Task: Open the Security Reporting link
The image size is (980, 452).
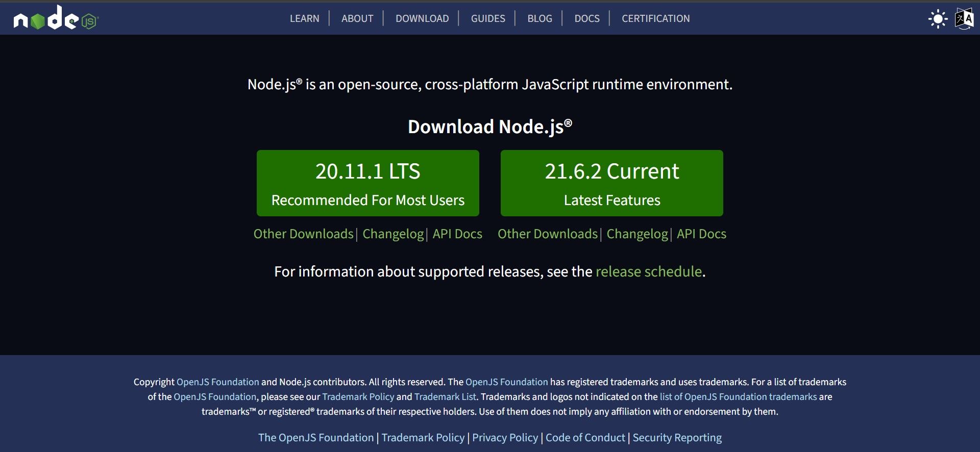Action: 677,438
